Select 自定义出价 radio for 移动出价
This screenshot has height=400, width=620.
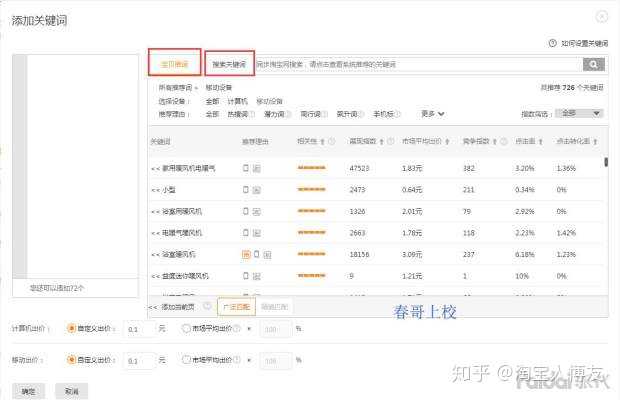[x=70, y=359]
